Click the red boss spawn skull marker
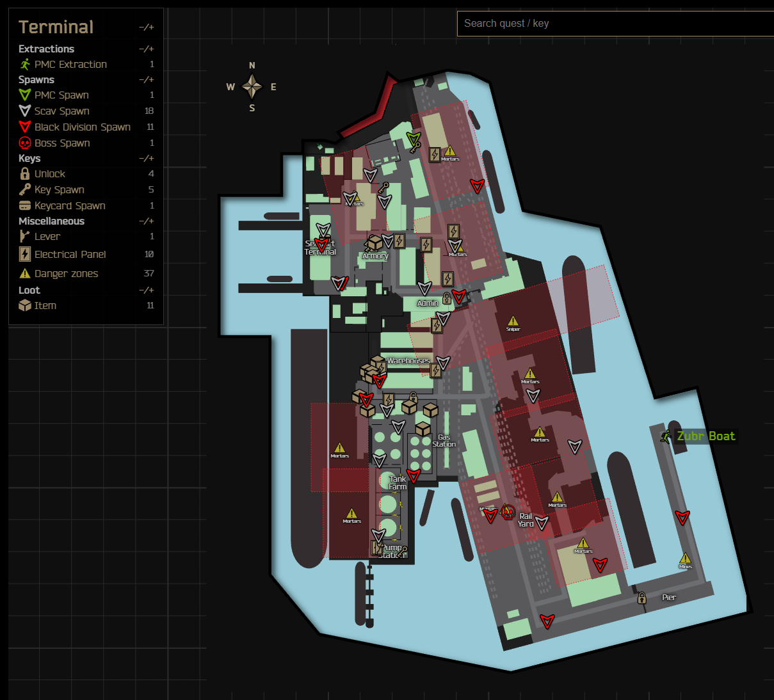The width and height of the screenshot is (774, 700). tap(508, 511)
